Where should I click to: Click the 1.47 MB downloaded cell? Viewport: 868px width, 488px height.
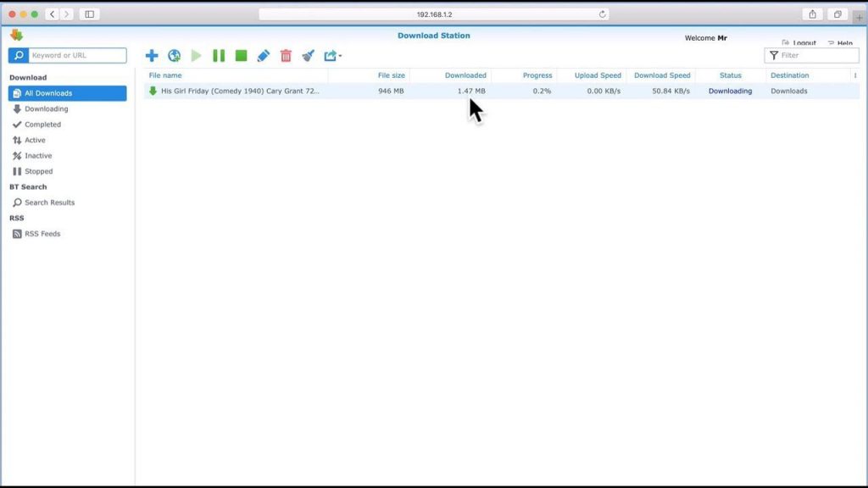tap(471, 91)
